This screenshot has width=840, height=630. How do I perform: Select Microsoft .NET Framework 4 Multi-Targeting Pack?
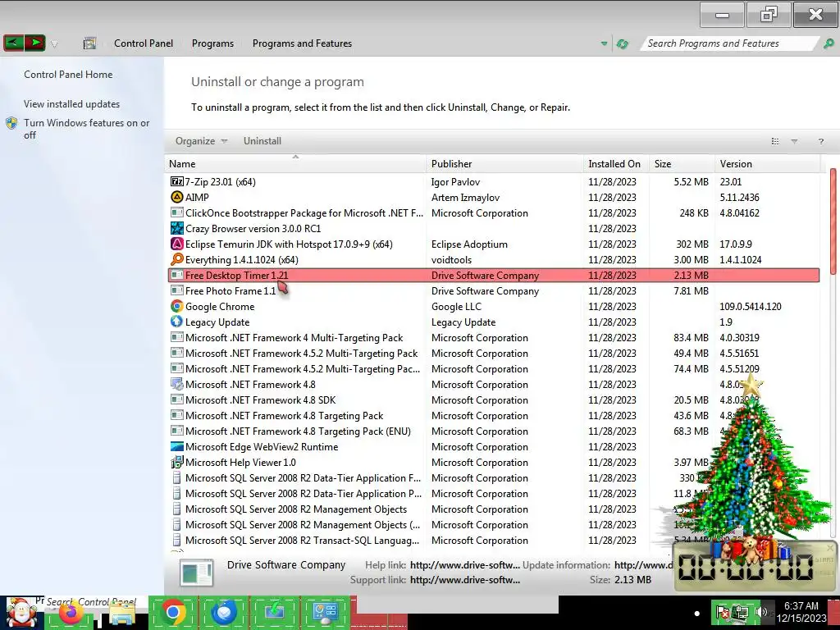493,338
